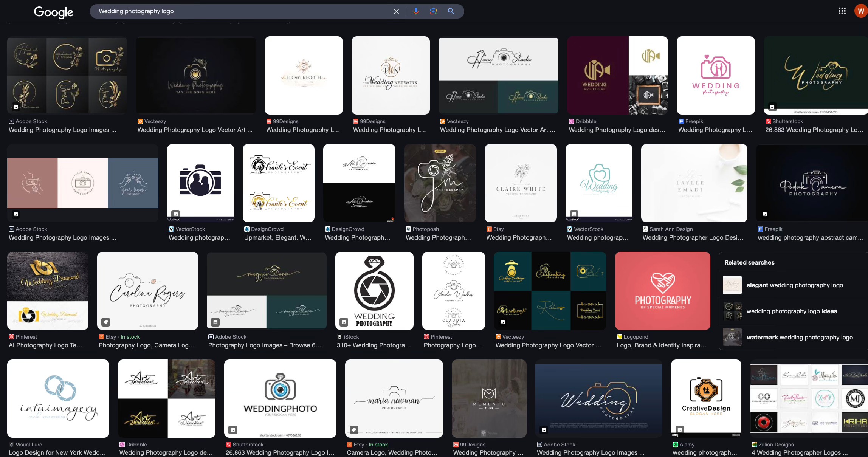Screen dimensions: 868x457
Task: Click the price tag icon on Carolina Rogers image
Action: click(x=106, y=322)
